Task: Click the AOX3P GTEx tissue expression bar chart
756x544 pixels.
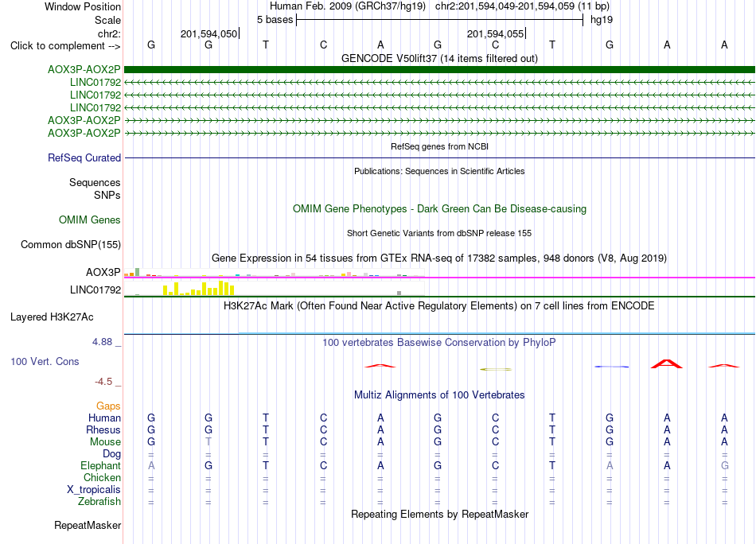Action: click(x=274, y=273)
